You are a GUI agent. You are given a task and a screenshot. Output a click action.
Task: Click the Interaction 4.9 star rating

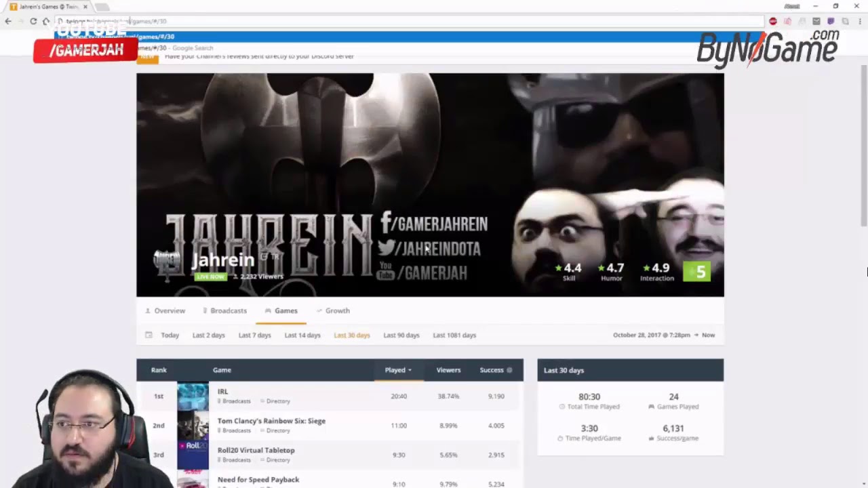click(x=656, y=271)
